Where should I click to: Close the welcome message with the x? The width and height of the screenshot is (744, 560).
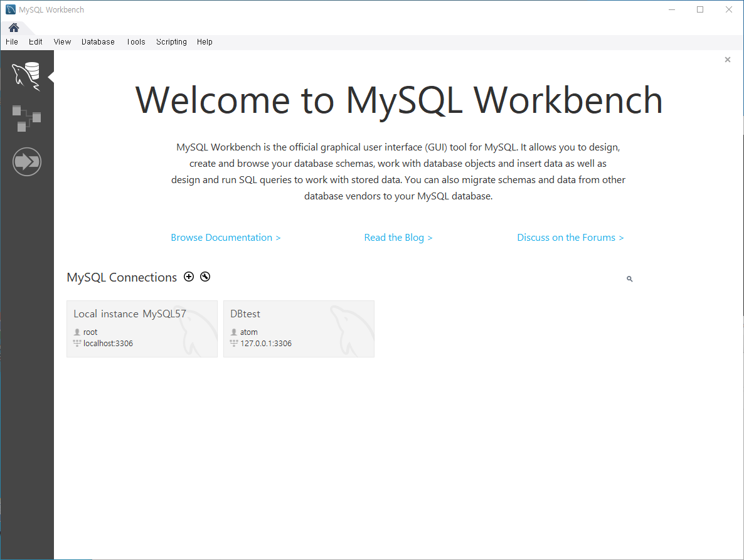tap(728, 60)
